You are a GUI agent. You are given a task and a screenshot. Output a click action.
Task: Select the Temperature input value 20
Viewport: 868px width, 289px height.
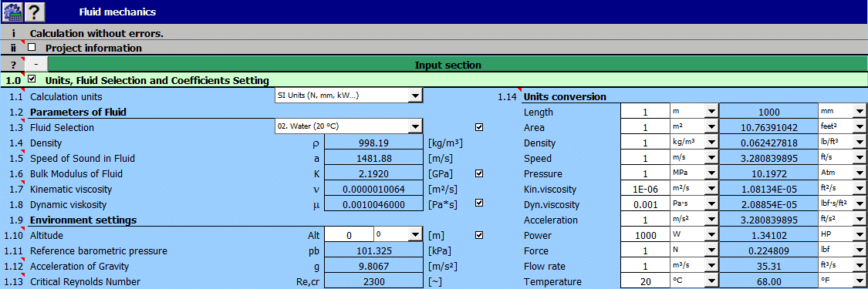(645, 282)
